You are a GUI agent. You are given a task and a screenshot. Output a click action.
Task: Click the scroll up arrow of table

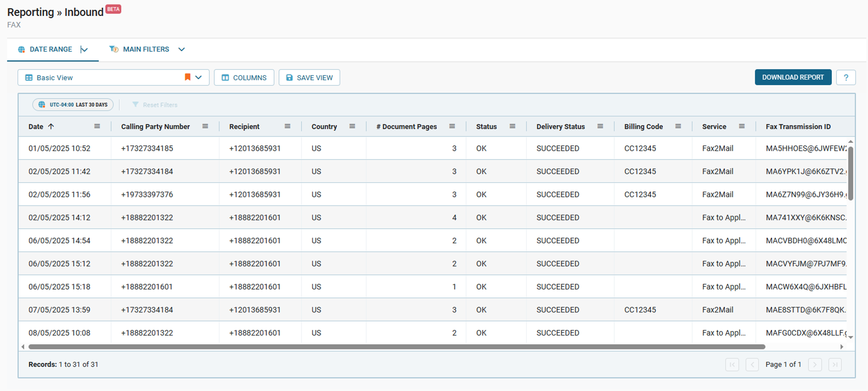pyautogui.click(x=851, y=142)
